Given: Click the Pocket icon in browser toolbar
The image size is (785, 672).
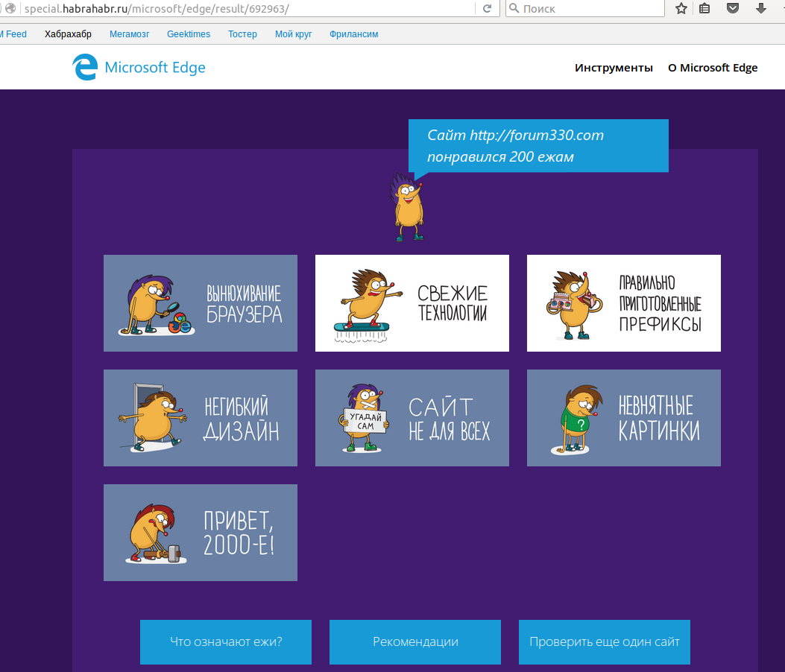Looking at the screenshot, I should click(732, 8).
